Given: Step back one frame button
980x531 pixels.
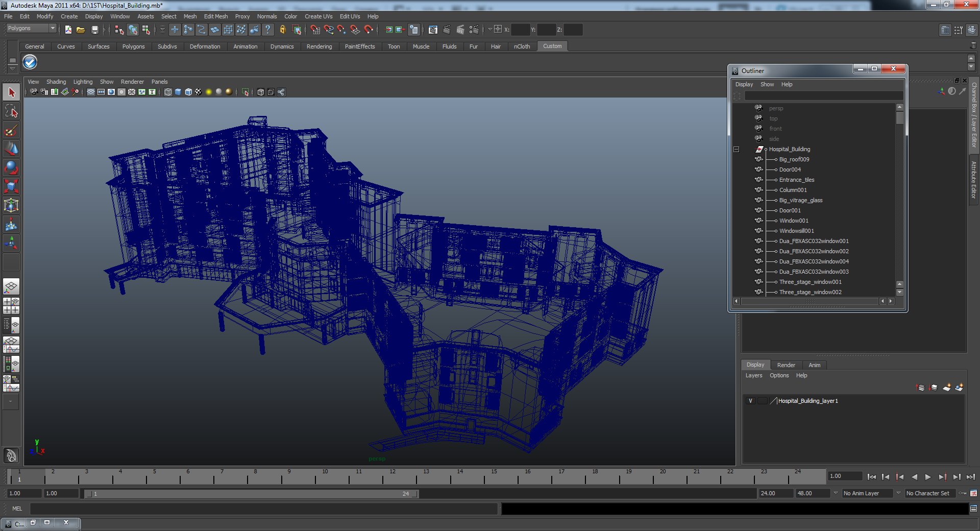Looking at the screenshot, I should [886, 477].
